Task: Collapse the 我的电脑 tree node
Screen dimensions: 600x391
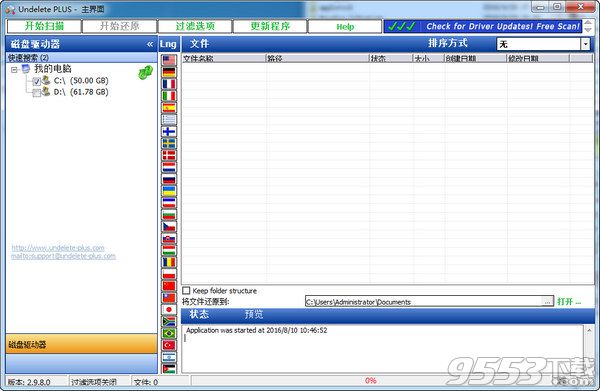Action: coord(14,70)
